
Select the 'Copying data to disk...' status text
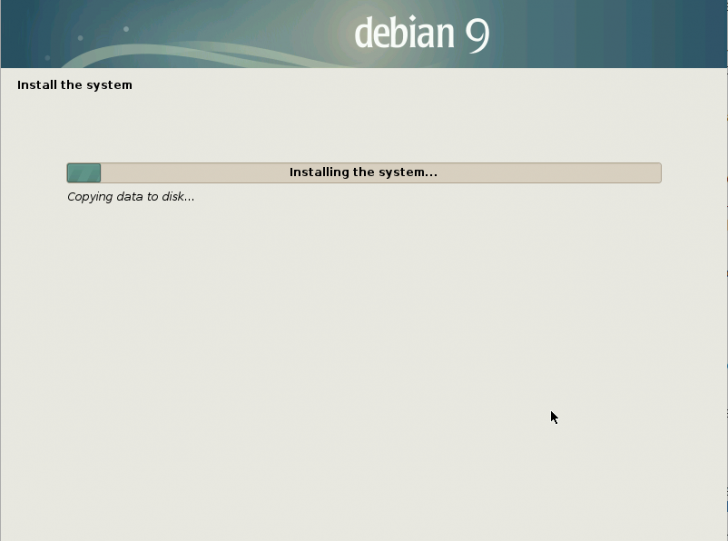131,197
